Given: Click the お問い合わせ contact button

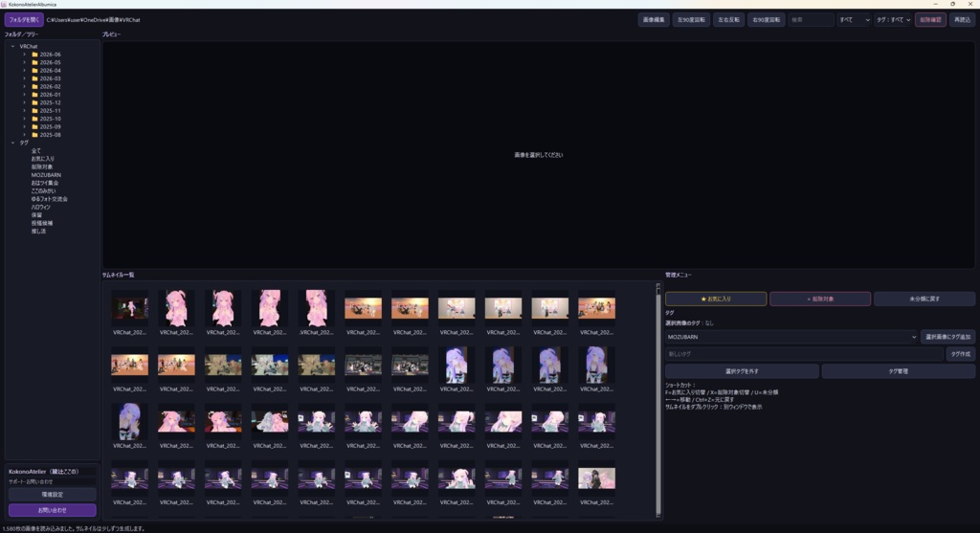Looking at the screenshot, I should pyautogui.click(x=53, y=510).
